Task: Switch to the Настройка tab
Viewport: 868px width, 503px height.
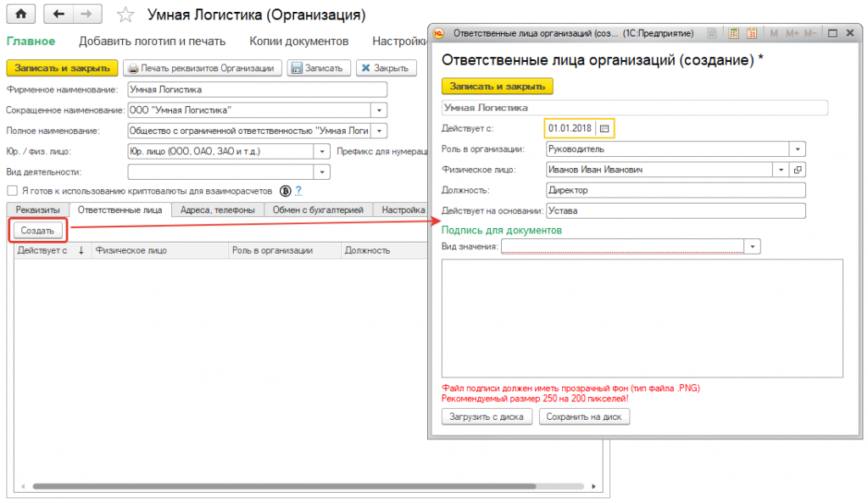Action: (401, 210)
